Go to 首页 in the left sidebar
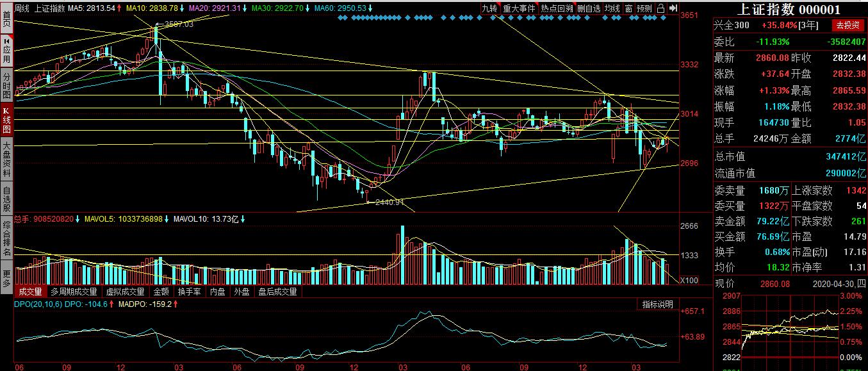Screen dimensions: 868x371 point(6,19)
